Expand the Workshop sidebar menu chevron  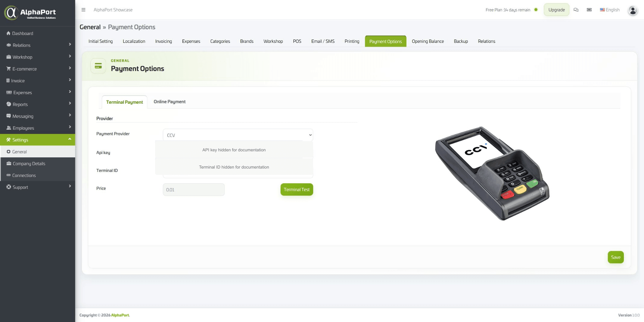click(x=70, y=56)
